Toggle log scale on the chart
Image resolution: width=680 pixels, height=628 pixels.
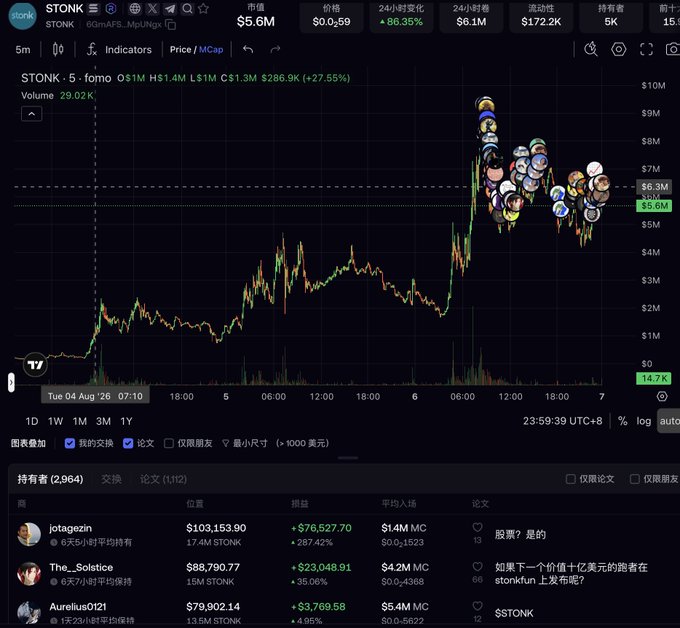[x=644, y=421]
